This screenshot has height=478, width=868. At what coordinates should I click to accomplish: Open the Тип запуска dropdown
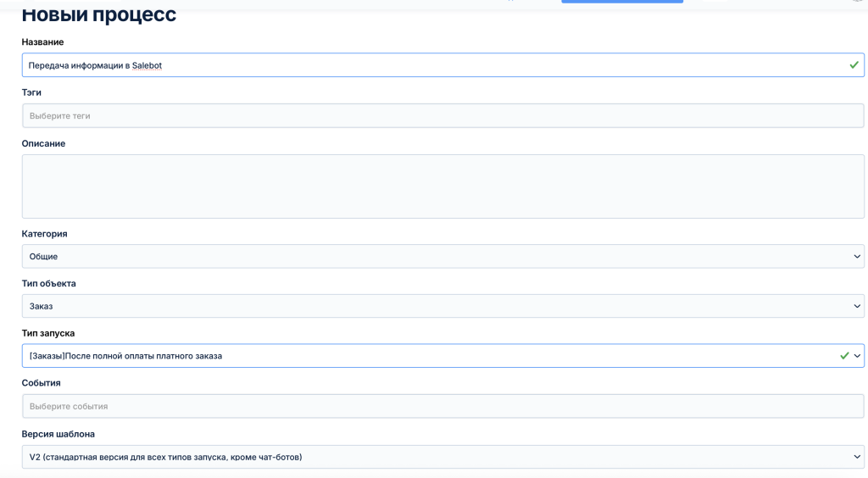tap(442, 356)
